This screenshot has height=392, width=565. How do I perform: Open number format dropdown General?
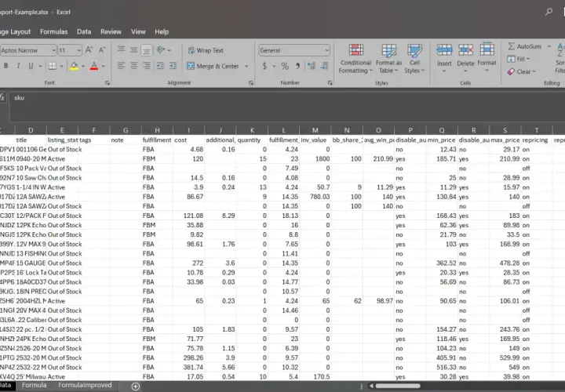pos(326,50)
